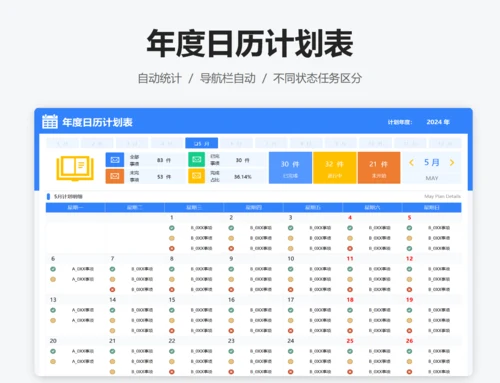
Task: Click the red cross icon under day 18
Action: pyautogui.click(x=350, y=331)
